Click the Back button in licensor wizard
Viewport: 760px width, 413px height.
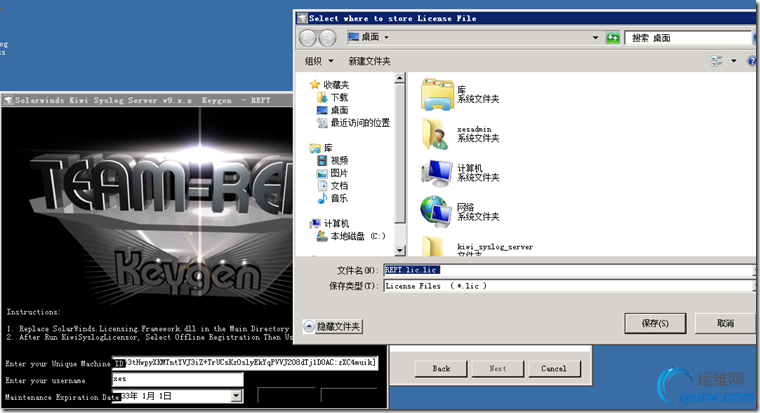tap(441, 368)
